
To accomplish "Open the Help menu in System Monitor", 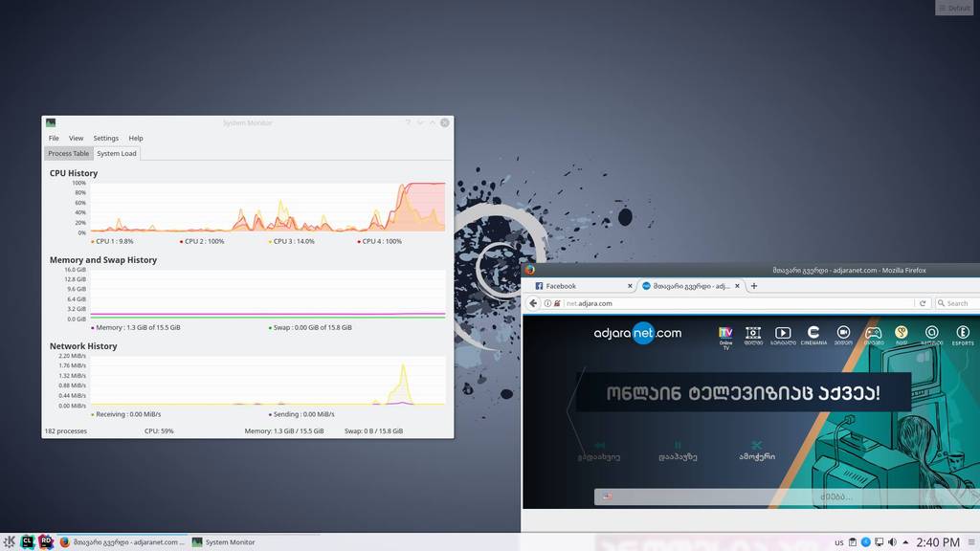I will click(x=136, y=138).
